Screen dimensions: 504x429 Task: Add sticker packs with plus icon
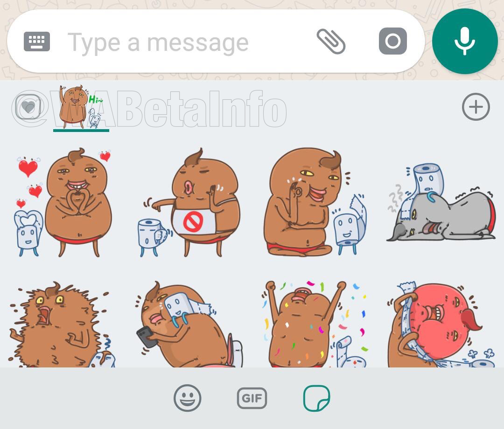476,107
